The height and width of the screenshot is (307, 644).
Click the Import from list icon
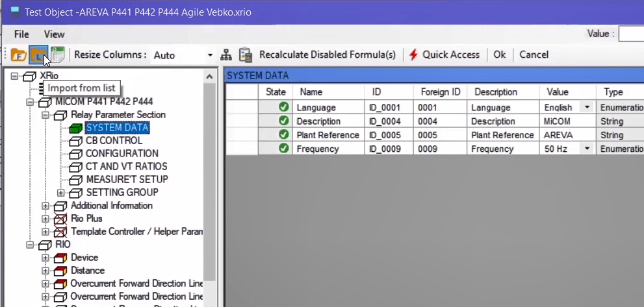point(38,55)
